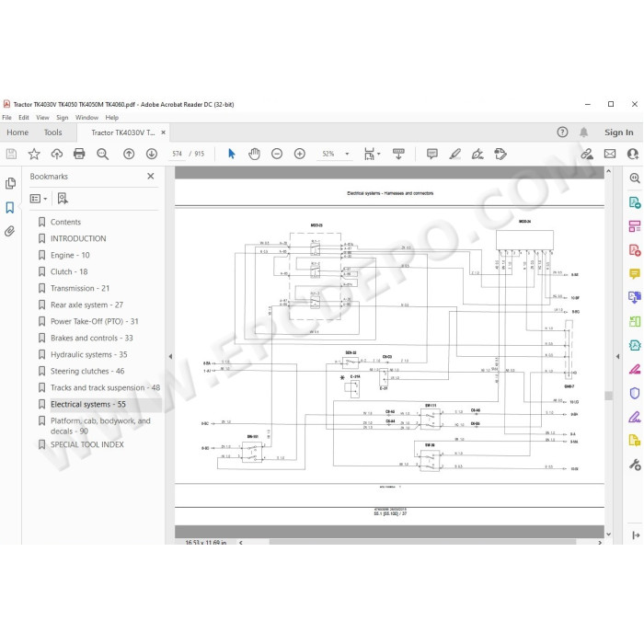
Task: Close the Tractor TK4030V document tab
Action: pyautogui.click(x=163, y=132)
